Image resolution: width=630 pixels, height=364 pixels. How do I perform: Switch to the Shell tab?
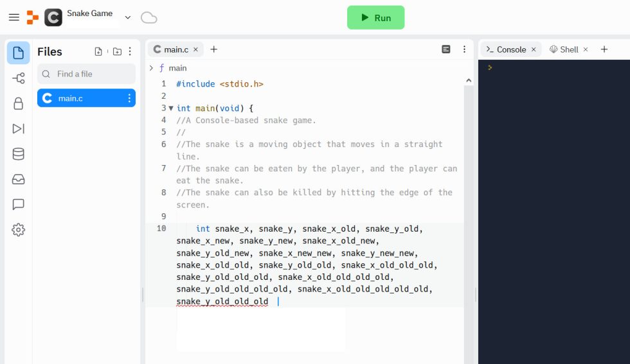tap(564, 49)
